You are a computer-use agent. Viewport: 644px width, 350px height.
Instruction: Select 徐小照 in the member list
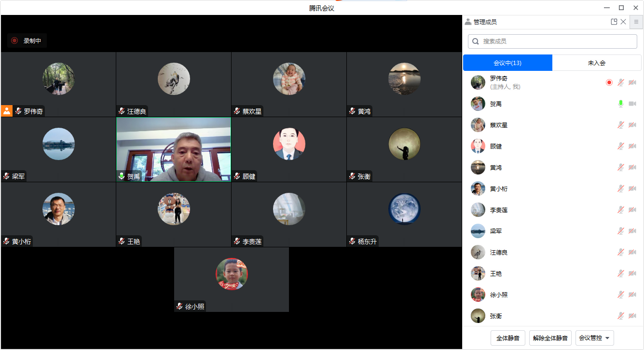click(498, 295)
